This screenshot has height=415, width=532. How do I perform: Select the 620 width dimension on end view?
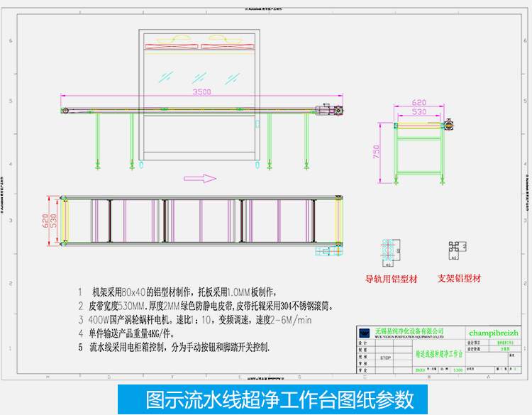(x=419, y=102)
